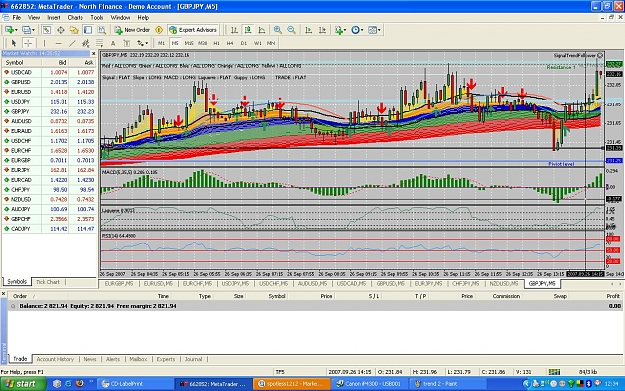Open the Insert menu

[x=54, y=18]
